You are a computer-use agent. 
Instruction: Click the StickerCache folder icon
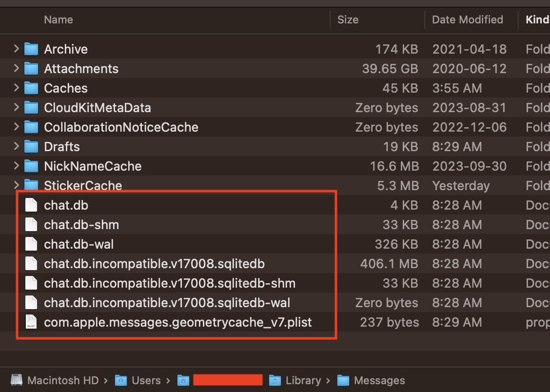click(31, 185)
